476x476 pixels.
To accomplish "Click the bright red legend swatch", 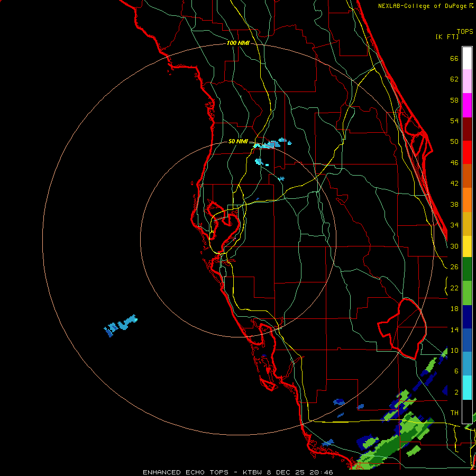I will (467, 152).
